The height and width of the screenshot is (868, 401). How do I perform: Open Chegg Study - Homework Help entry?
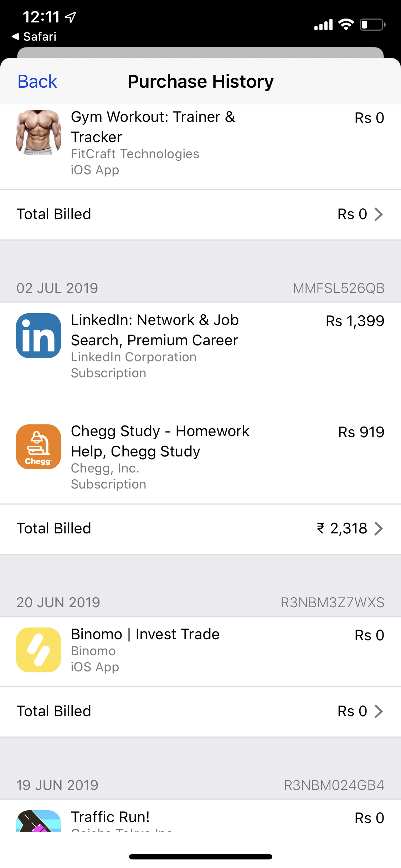[x=200, y=458]
